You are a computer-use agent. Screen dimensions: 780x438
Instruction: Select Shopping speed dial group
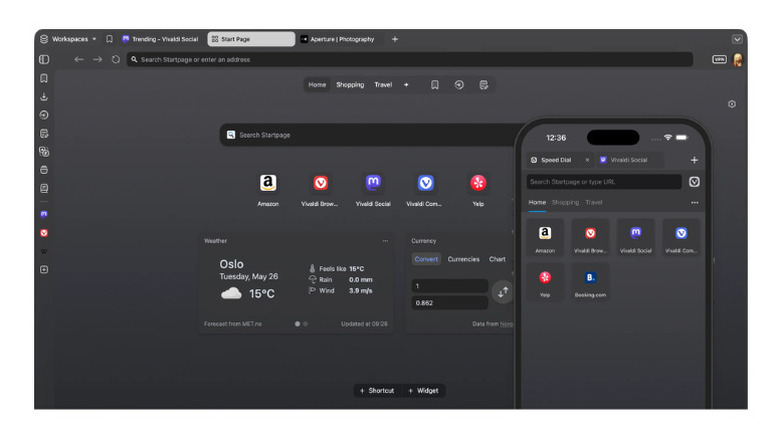click(350, 85)
